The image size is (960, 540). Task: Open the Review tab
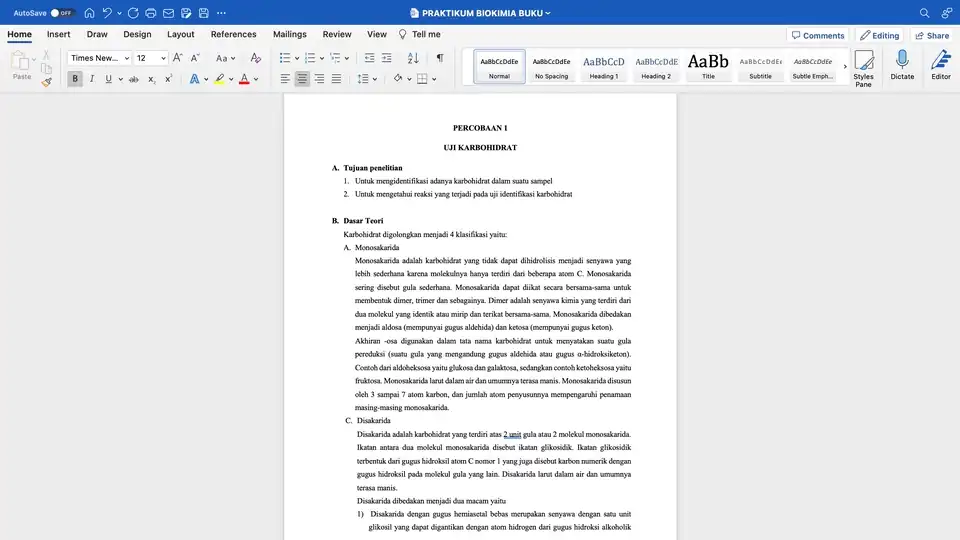337,34
